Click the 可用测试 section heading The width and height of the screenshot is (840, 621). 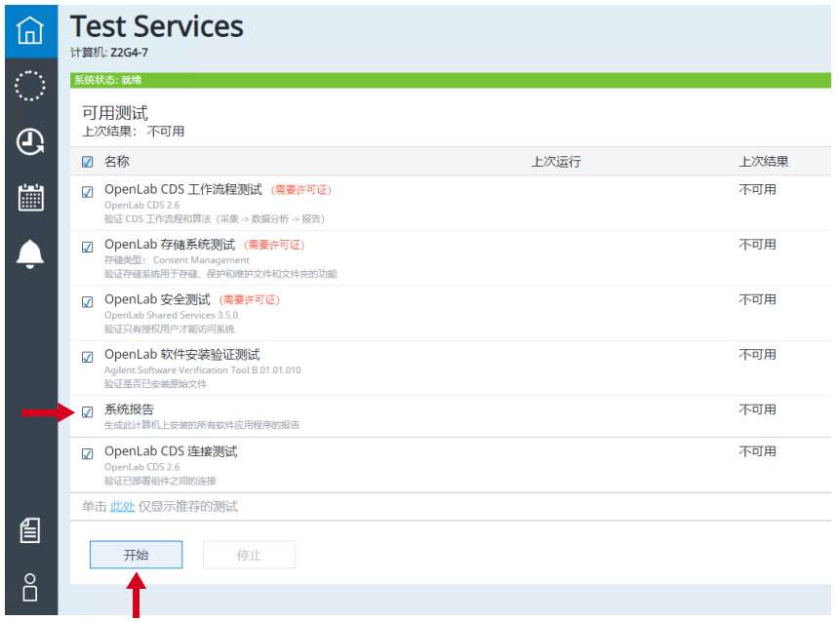(x=115, y=113)
